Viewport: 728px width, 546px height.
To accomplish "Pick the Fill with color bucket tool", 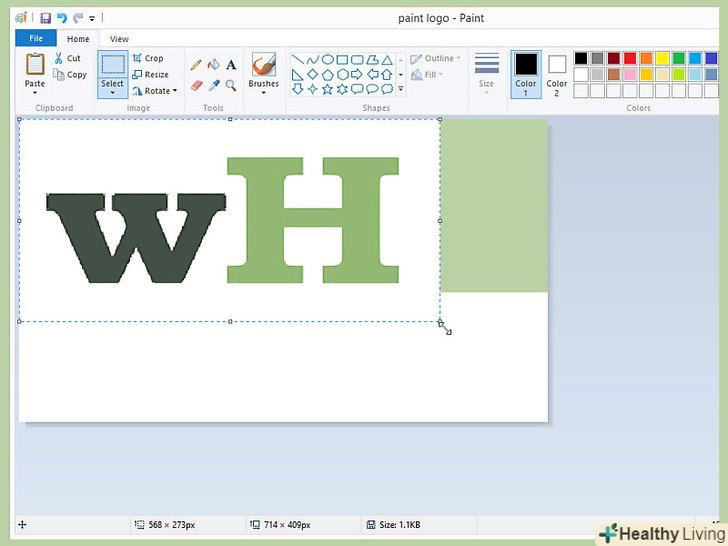I will click(x=213, y=65).
